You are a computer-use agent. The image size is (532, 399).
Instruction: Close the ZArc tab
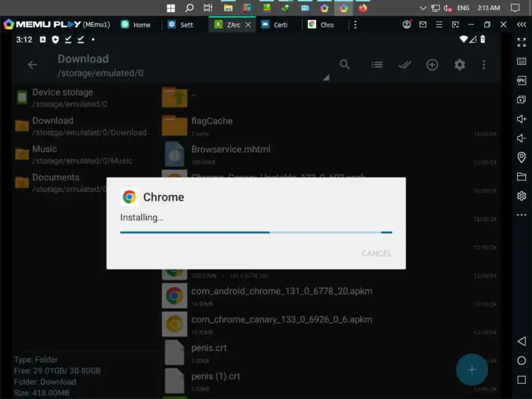coord(248,25)
